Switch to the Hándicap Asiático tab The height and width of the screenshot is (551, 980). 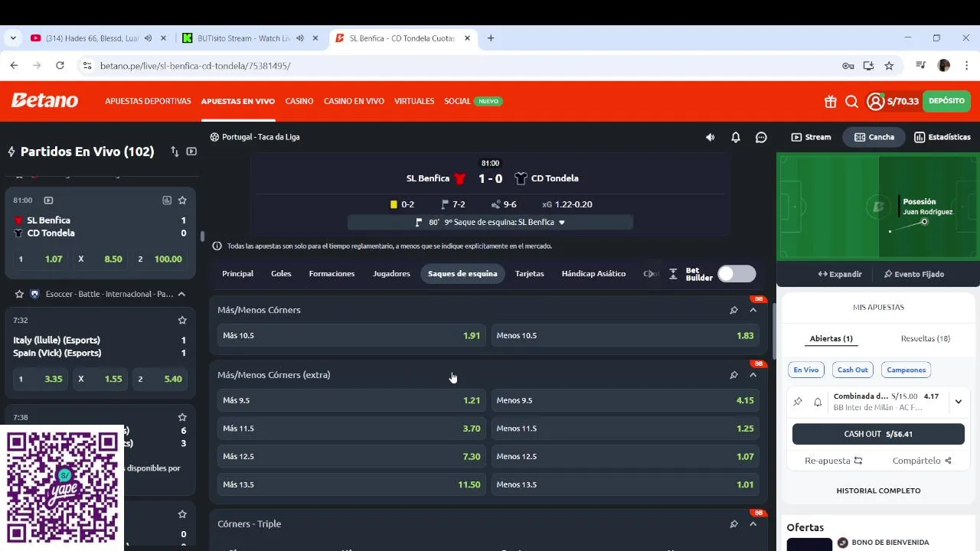click(x=593, y=274)
